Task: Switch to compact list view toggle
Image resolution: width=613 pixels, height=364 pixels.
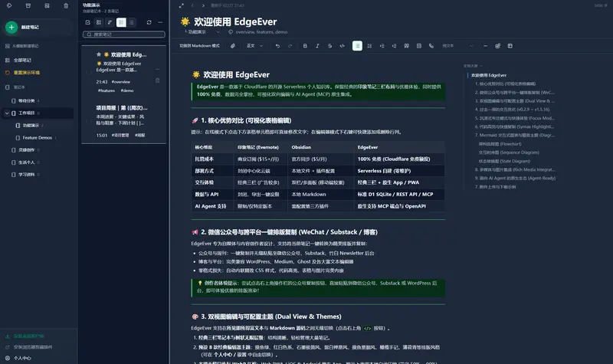Action: [x=132, y=22]
